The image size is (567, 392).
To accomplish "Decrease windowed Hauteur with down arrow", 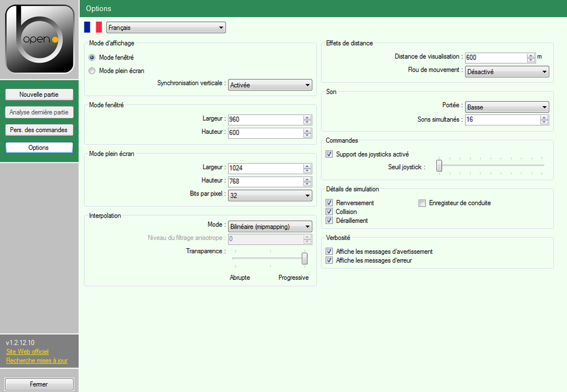I will pyautogui.click(x=307, y=135).
